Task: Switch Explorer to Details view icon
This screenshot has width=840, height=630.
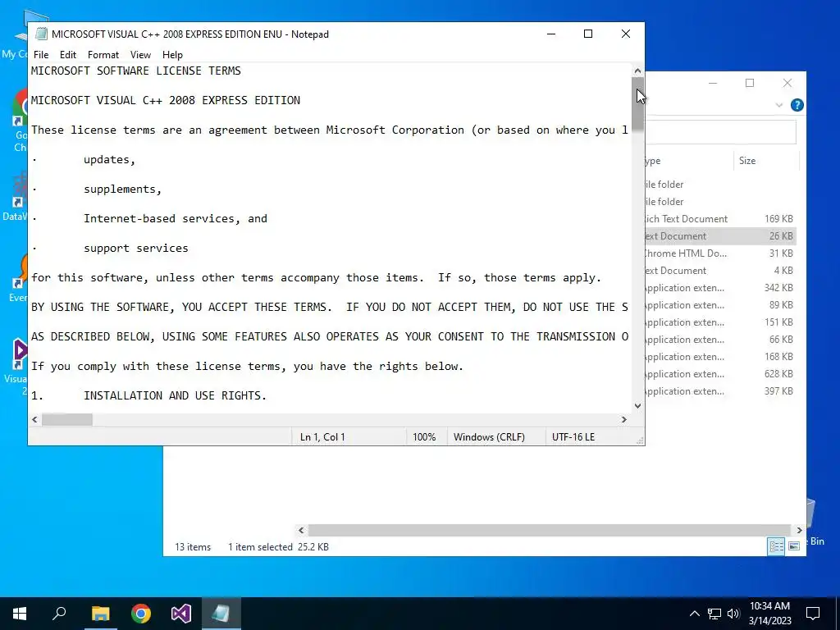Action: (x=776, y=546)
